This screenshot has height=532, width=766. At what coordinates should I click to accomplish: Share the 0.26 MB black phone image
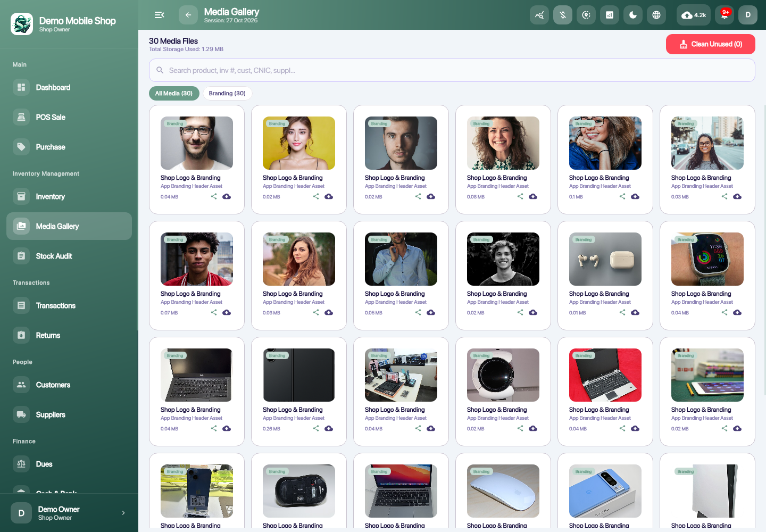click(x=316, y=428)
